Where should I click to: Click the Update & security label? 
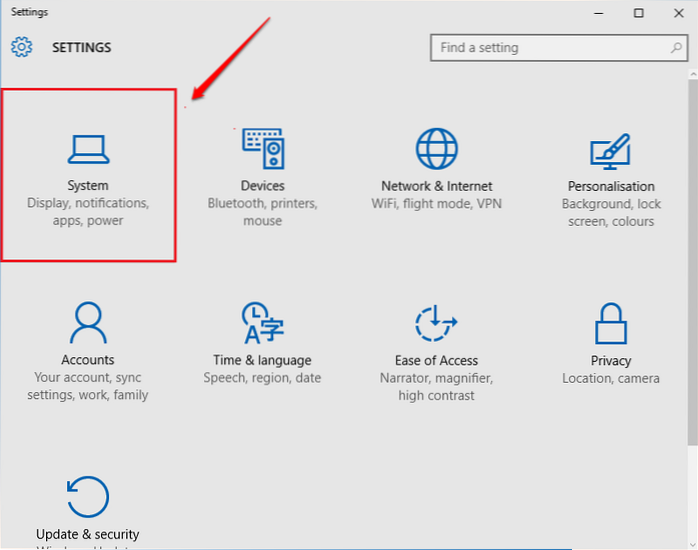(88, 534)
